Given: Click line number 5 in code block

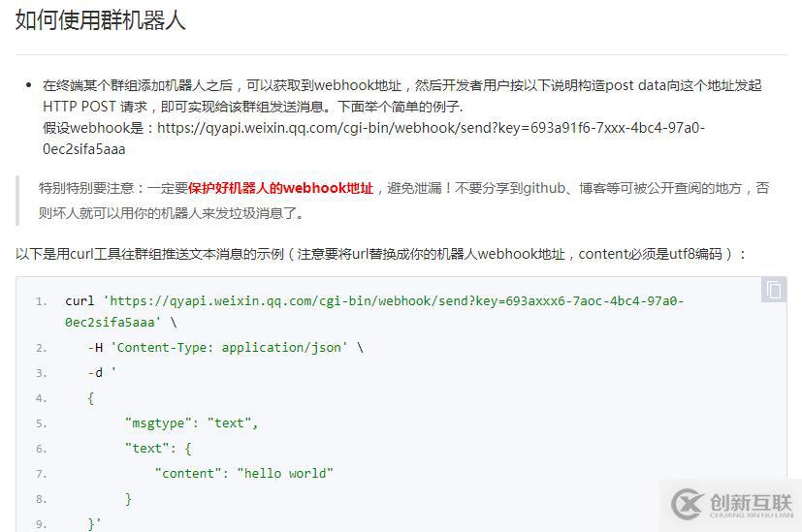Looking at the screenshot, I should click(41, 423).
